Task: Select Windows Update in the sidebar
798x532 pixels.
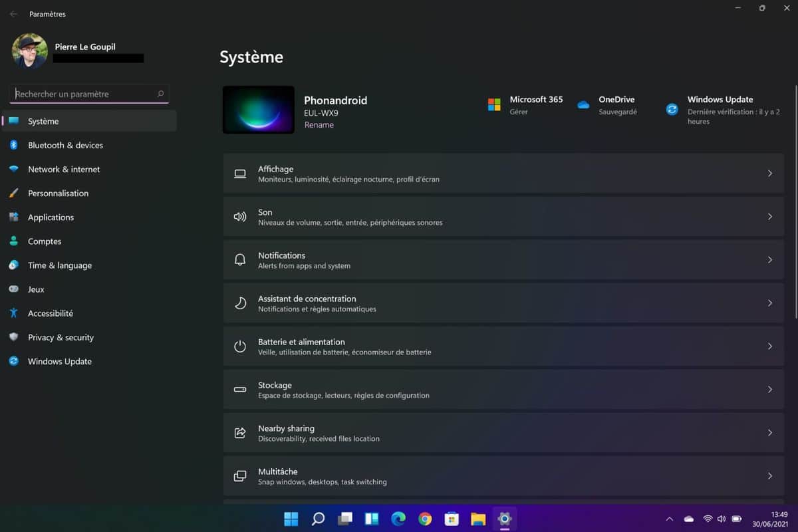Action: (90, 361)
